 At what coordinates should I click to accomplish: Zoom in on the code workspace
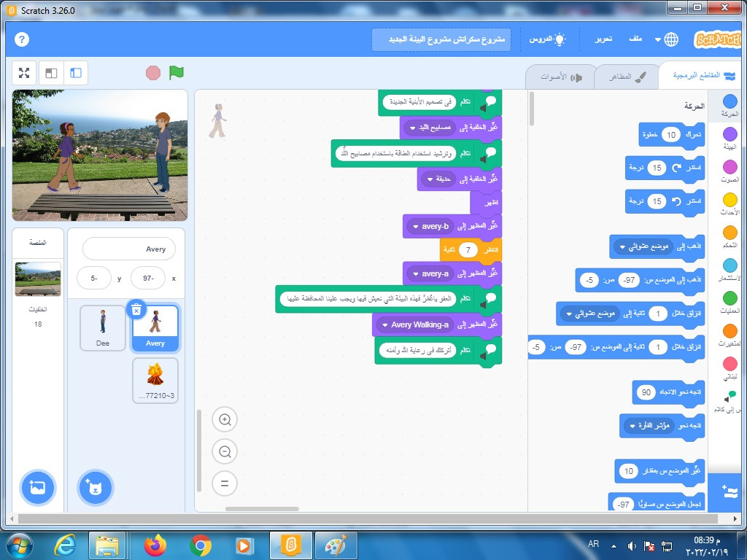pos(225,419)
